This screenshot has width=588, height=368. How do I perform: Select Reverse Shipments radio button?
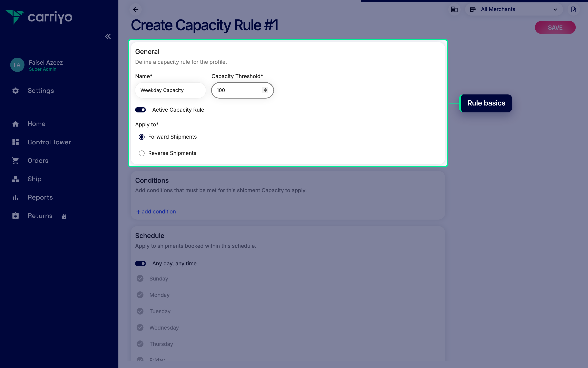click(x=142, y=153)
